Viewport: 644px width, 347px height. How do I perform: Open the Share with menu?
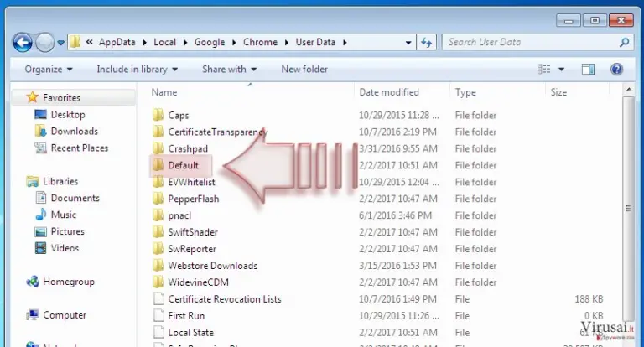pyautogui.click(x=229, y=70)
